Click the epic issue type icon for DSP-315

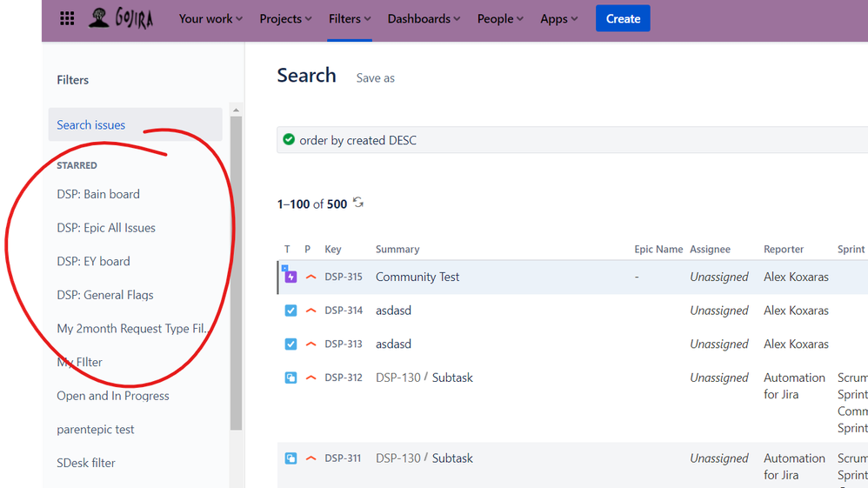click(x=290, y=277)
